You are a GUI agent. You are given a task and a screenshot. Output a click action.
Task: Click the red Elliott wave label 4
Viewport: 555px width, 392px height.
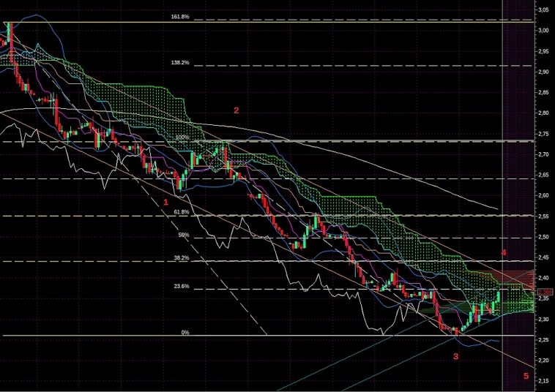coord(504,252)
